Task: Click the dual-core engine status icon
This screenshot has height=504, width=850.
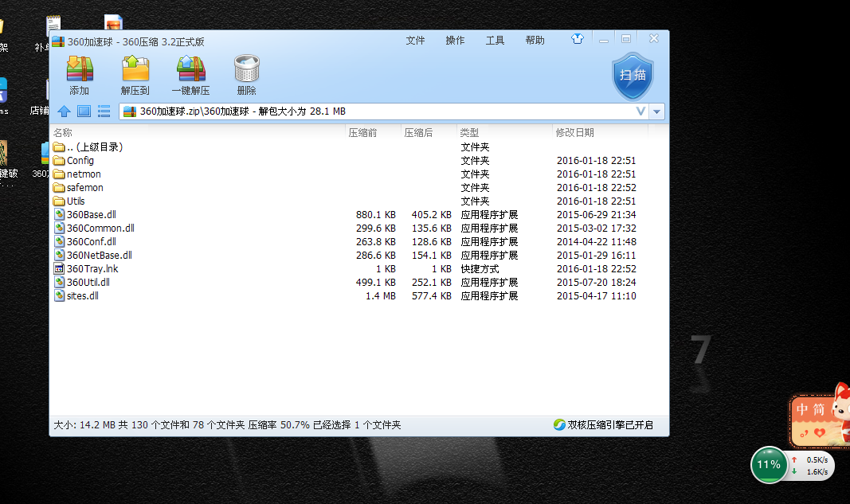Action: tap(559, 425)
